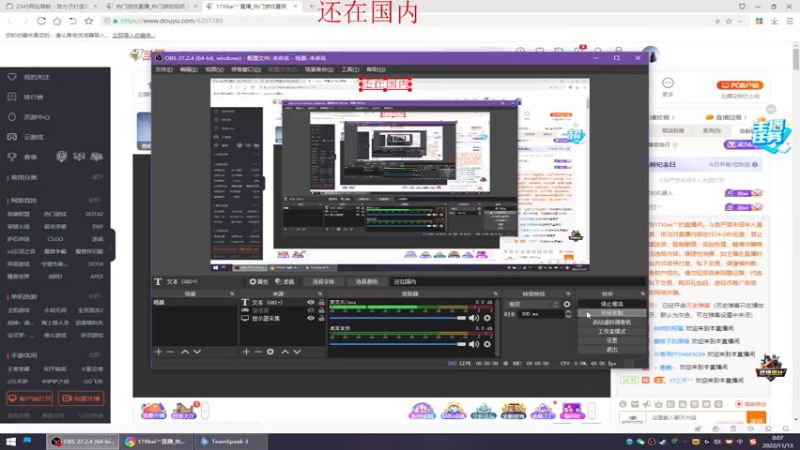Toggle visibility eye of the hidden second source
This screenshot has height=450, width=800.
[x=310, y=310]
